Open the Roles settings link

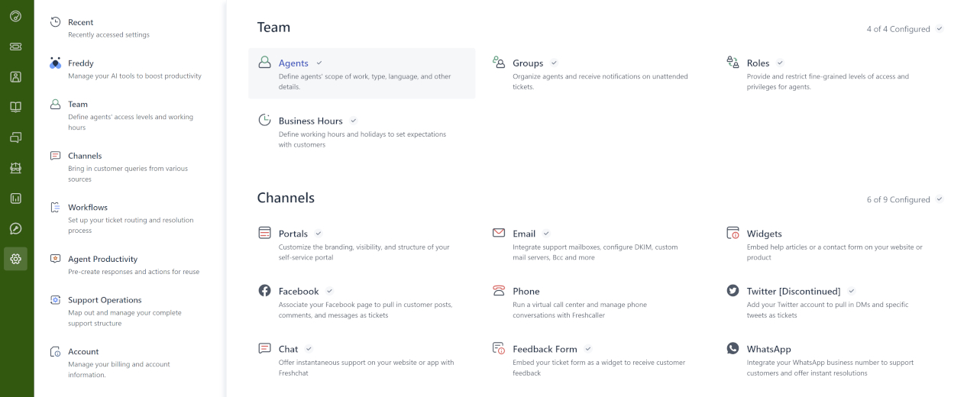[758, 63]
